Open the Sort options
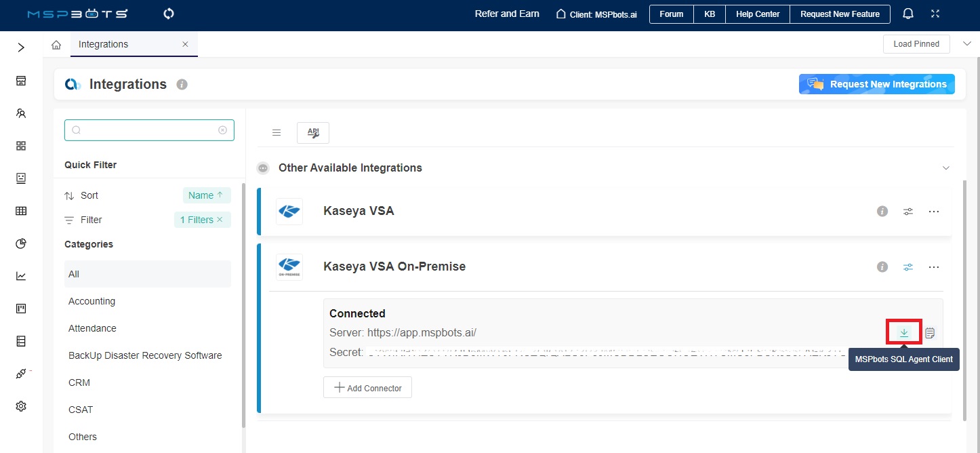This screenshot has height=453, width=980. point(81,195)
